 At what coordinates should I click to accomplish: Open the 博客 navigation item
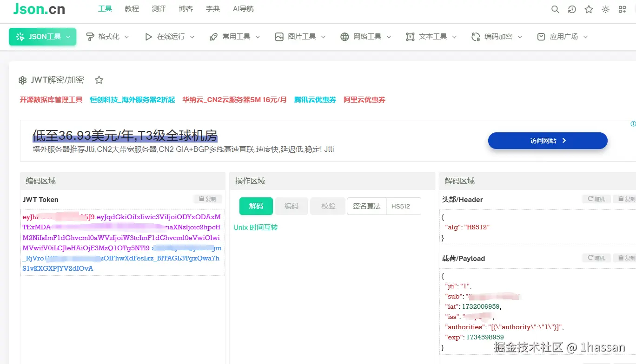click(186, 9)
